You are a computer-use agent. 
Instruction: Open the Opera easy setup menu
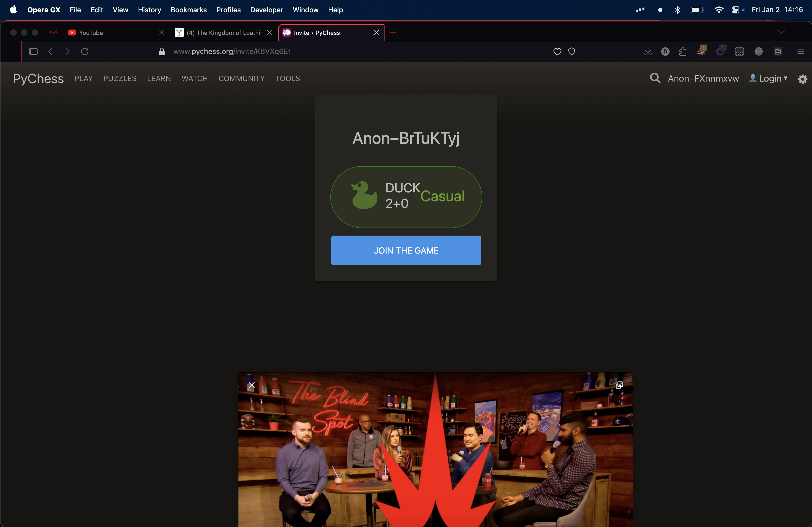click(x=800, y=52)
